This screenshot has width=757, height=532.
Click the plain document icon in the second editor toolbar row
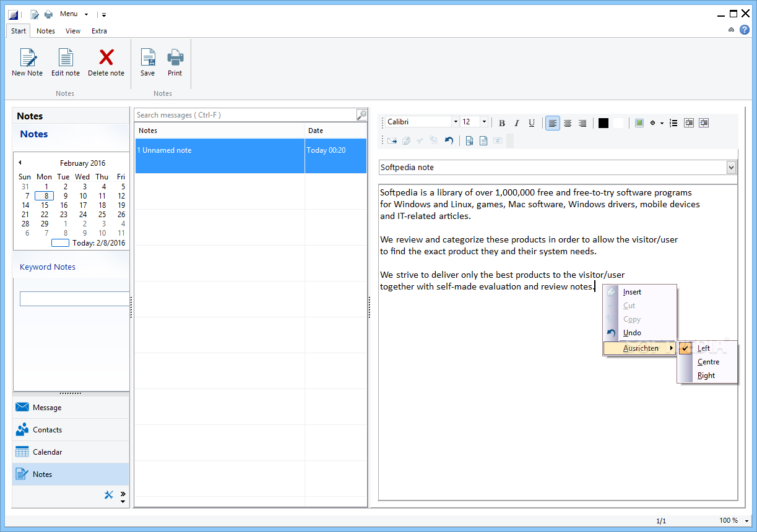(x=483, y=140)
